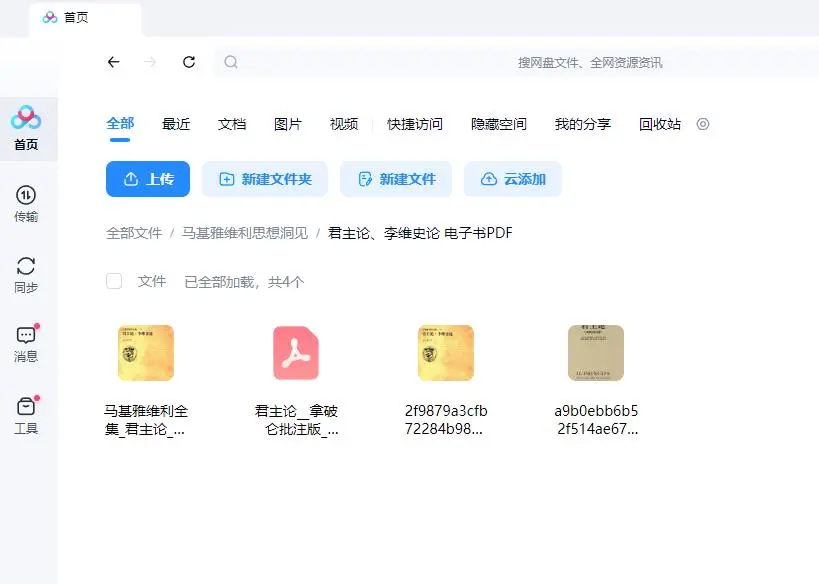Screen dimensions: 819x584
Task: Click the 云添加 button
Action: point(513,179)
